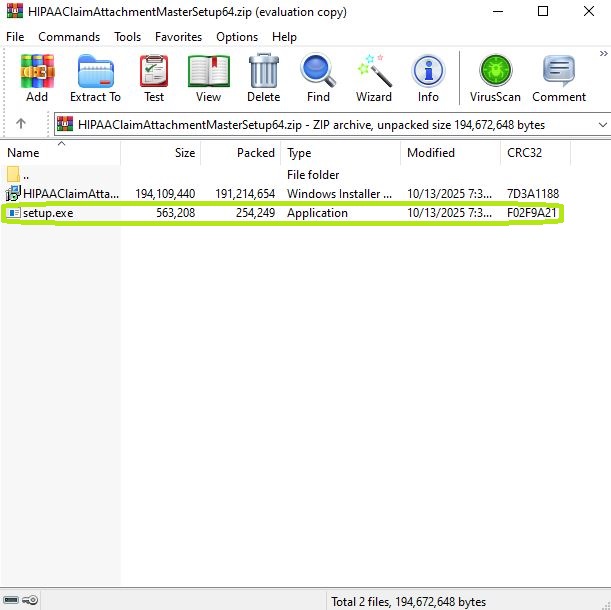Click the Windows Installer type cell
This screenshot has height=610, width=611.
coord(339,193)
